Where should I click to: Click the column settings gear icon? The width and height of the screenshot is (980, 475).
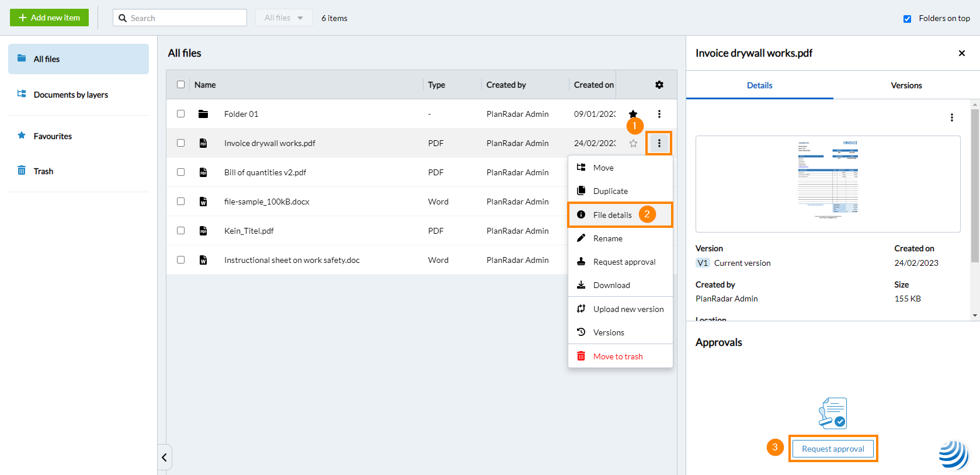tap(659, 85)
